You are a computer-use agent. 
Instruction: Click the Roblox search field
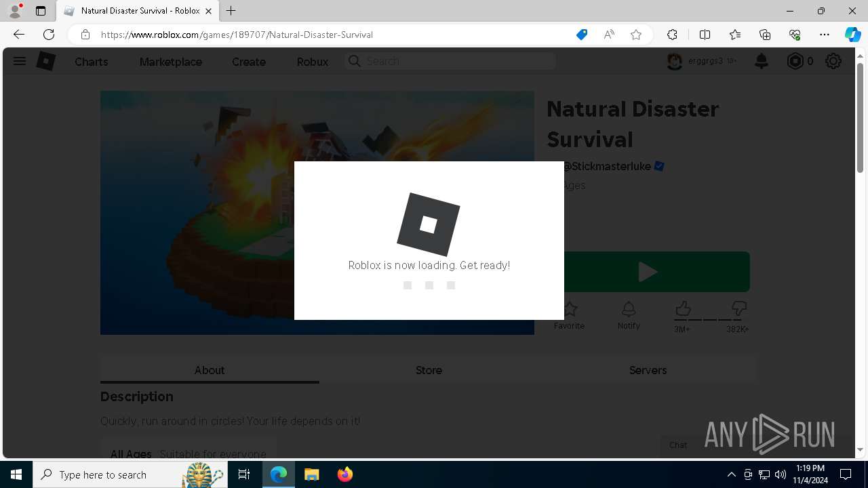[450, 61]
